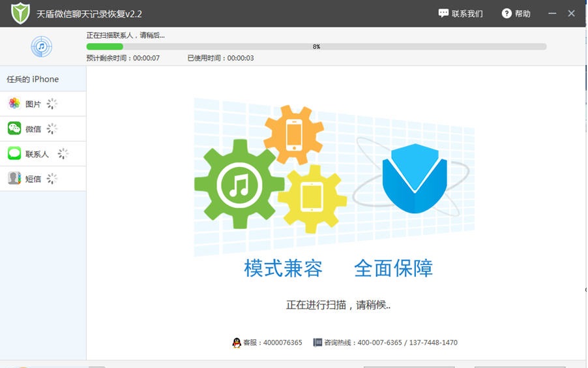This screenshot has width=588, height=368.
Task: Open 联系我们 contact us
Action: (x=460, y=14)
